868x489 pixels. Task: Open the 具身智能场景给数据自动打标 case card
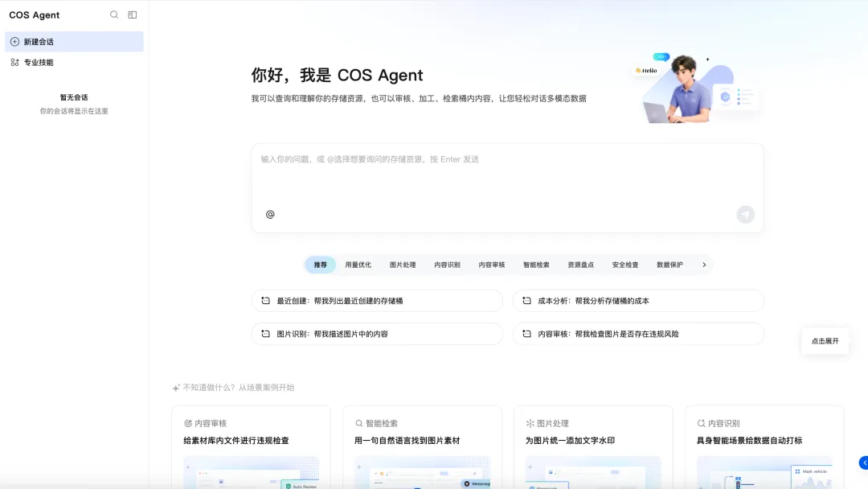point(764,447)
